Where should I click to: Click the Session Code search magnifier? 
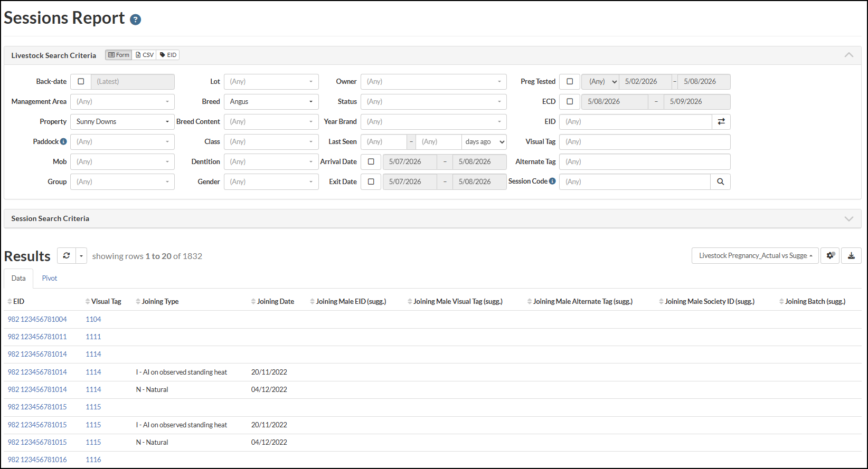click(721, 182)
